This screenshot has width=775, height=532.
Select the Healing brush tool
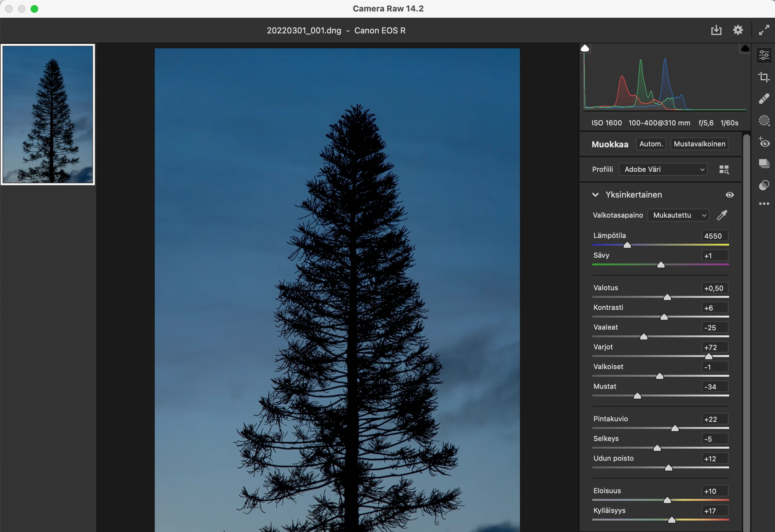click(764, 99)
